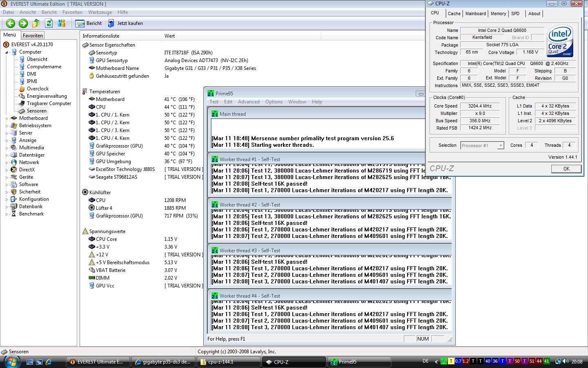The height and width of the screenshot is (368, 588).
Task: Switch to the Cache tab in CPU-Z
Action: pos(454,13)
